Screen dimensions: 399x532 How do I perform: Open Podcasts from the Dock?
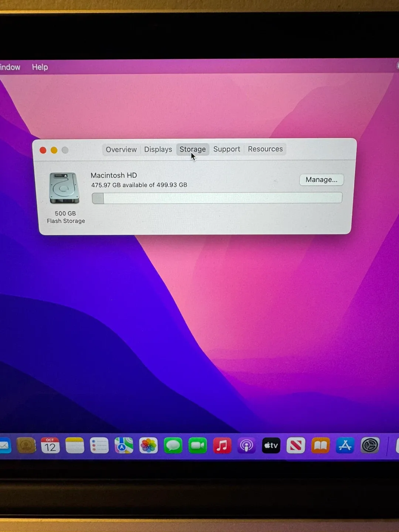click(246, 446)
